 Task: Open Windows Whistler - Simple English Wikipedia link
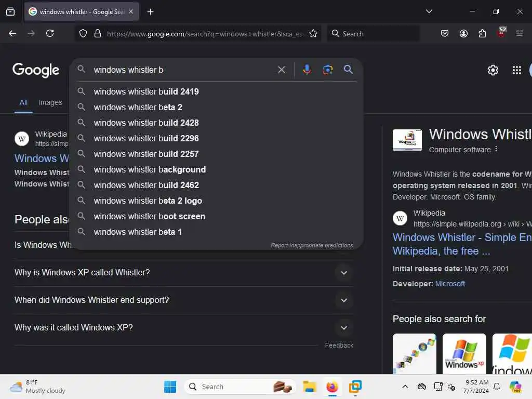[x=462, y=244]
